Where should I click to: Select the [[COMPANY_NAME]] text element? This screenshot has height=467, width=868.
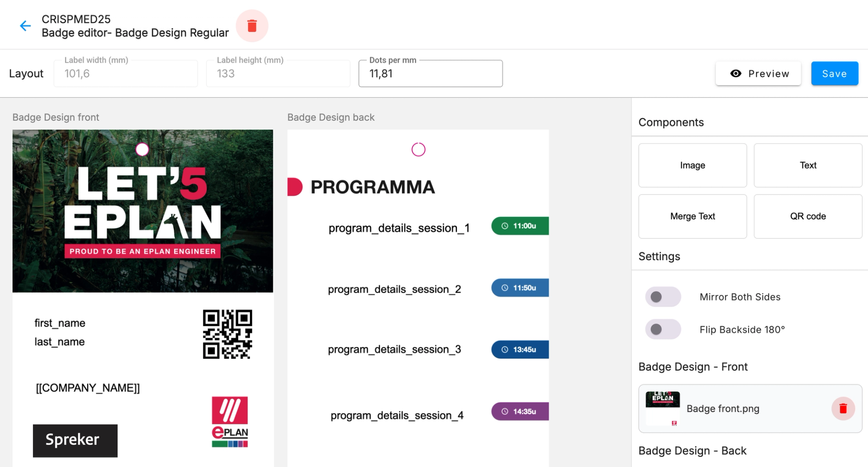(88, 388)
